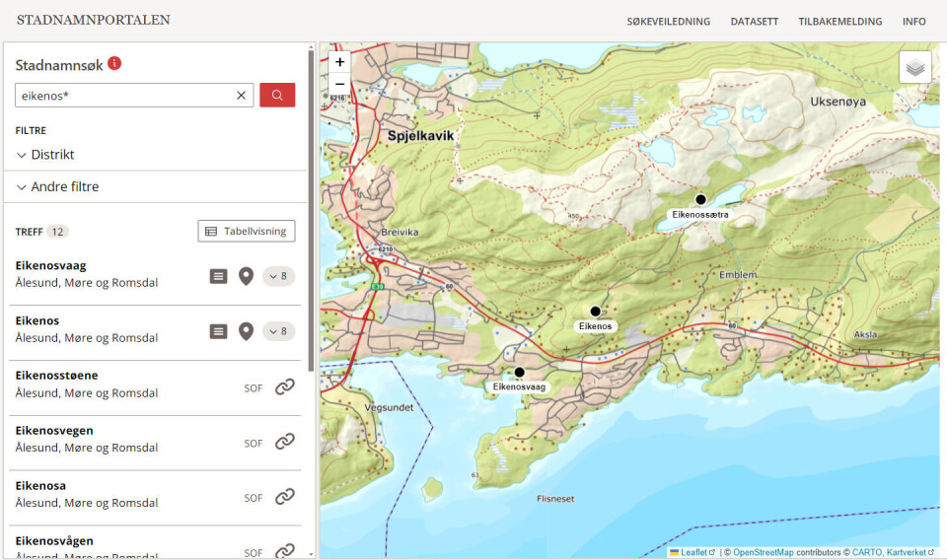Expand the 8 variants under Eikenosvaag
Screen dimensions: 947x560
(278, 276)
